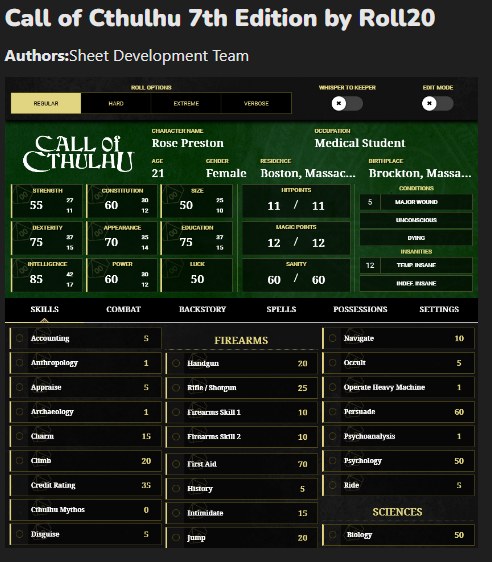Check the Accounting skill circle
The width and height of the screenshot is (492, 562).
pyautogui.click(x=20, y=338)
